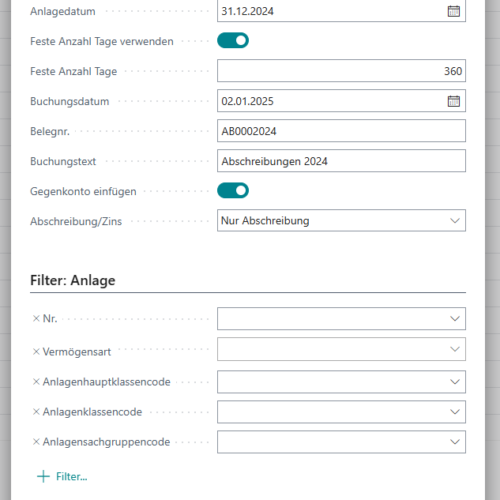
Task: Expand the Vermögensart filter dropdown
Action: click(455, 349)
